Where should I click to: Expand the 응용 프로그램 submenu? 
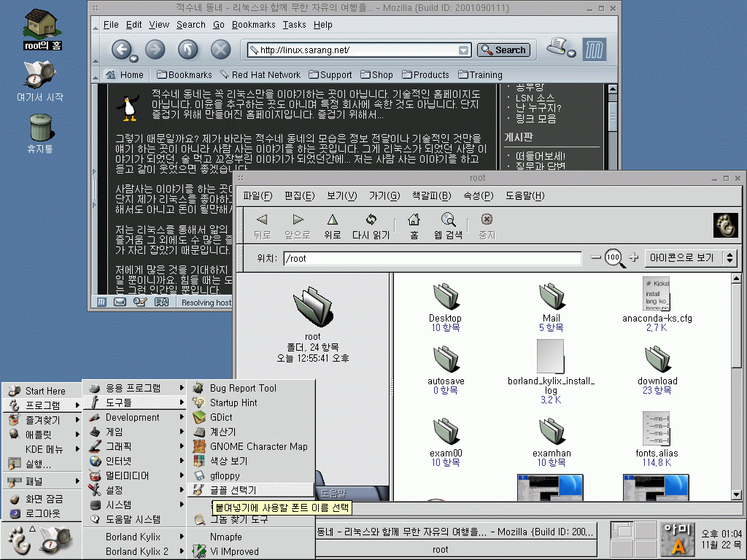(x=135, y=388)
